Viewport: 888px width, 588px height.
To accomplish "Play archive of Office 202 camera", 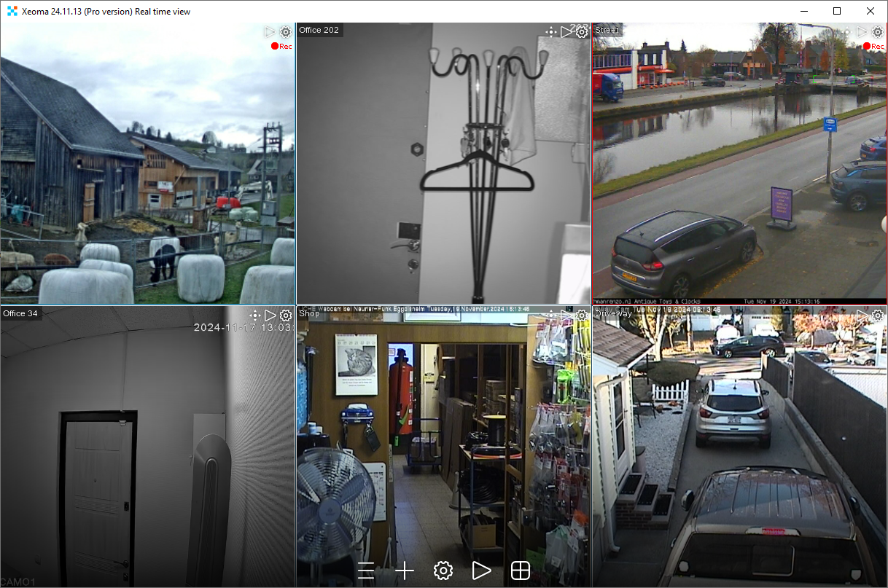I will coord(566,31).
